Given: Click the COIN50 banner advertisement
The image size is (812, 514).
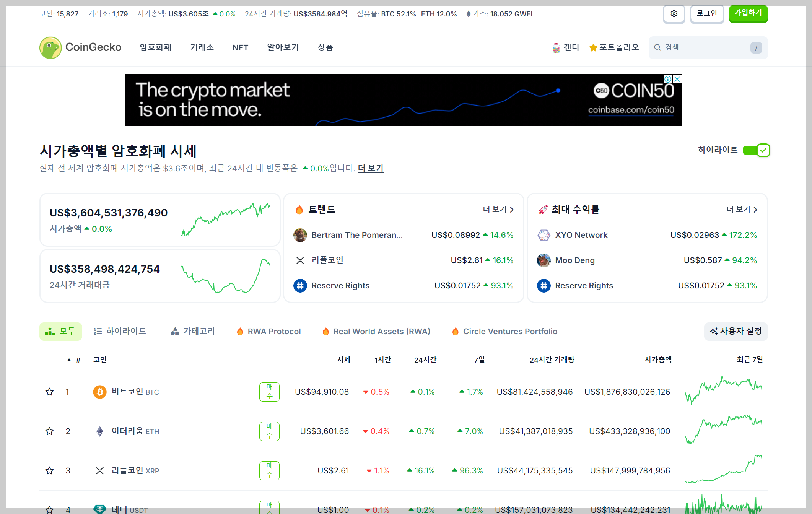Looking at the screenshot, I should pyautogui.click(x=404, y=100).
